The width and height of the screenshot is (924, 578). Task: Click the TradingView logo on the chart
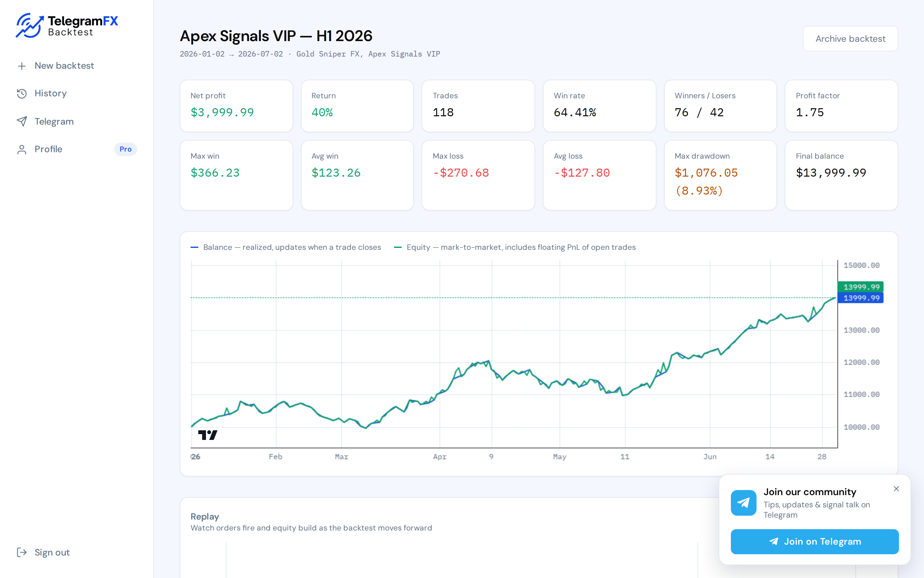208,435
